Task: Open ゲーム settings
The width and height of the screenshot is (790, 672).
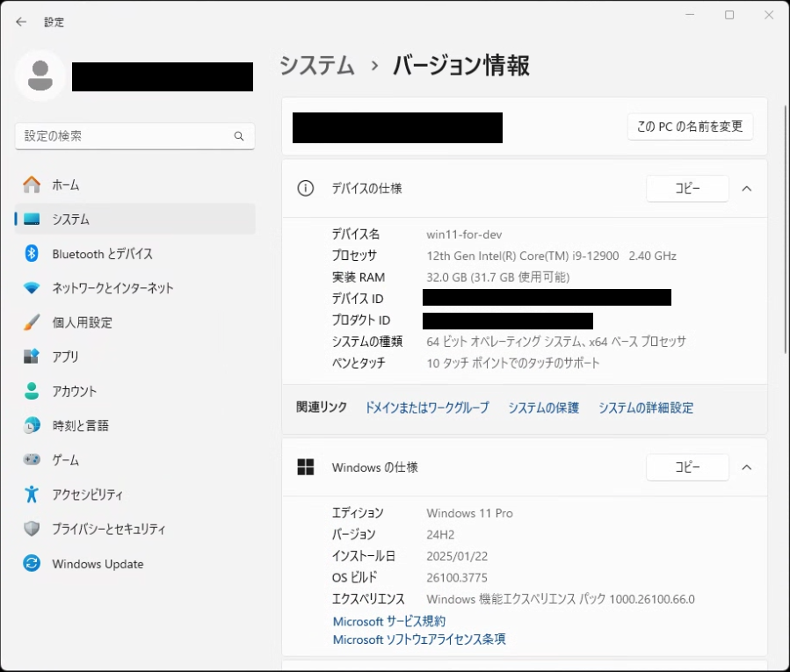Action: pos(135,460)
